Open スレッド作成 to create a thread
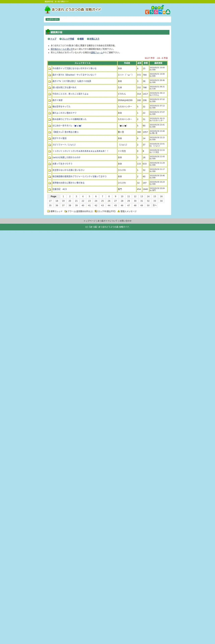This screenshot has height=644, width=215. (x=68, y=39)
